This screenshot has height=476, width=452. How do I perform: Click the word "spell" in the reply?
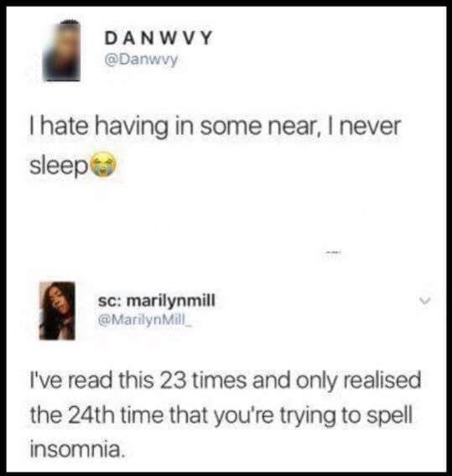point(390,416)
